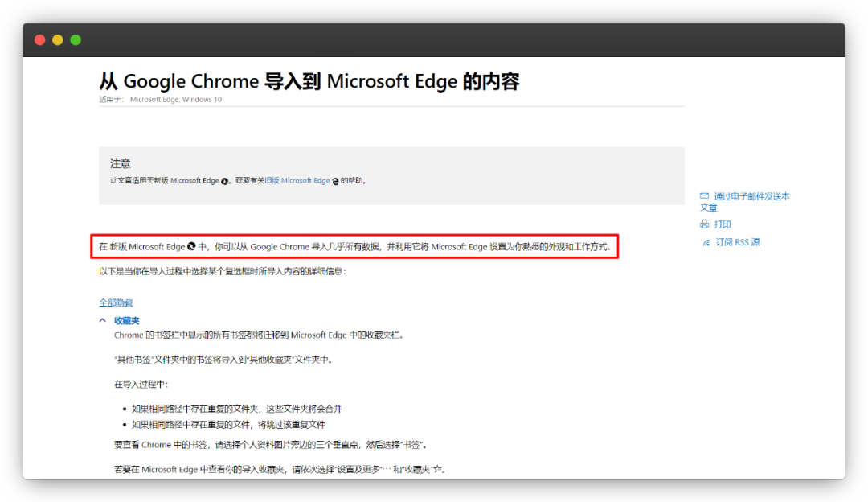Click the 收藏夹 section heading
Image resolution: width=868 pixels, height=502 pixels.
pyautogui.click(x=125, y=320)
